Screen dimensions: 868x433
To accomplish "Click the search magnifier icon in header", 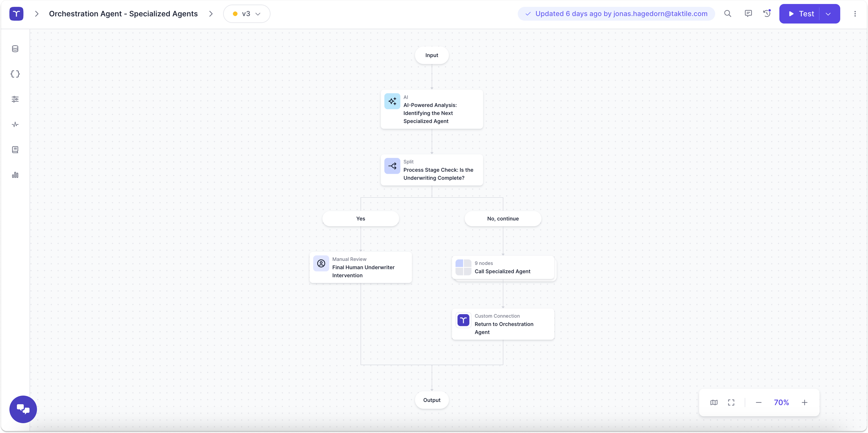I will [x=727, y=14].
